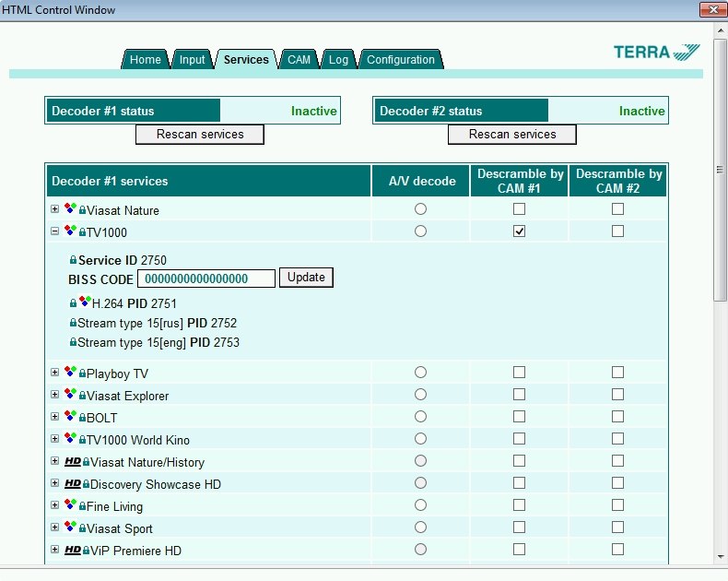Open the Home tab

(x=146, y=60)
